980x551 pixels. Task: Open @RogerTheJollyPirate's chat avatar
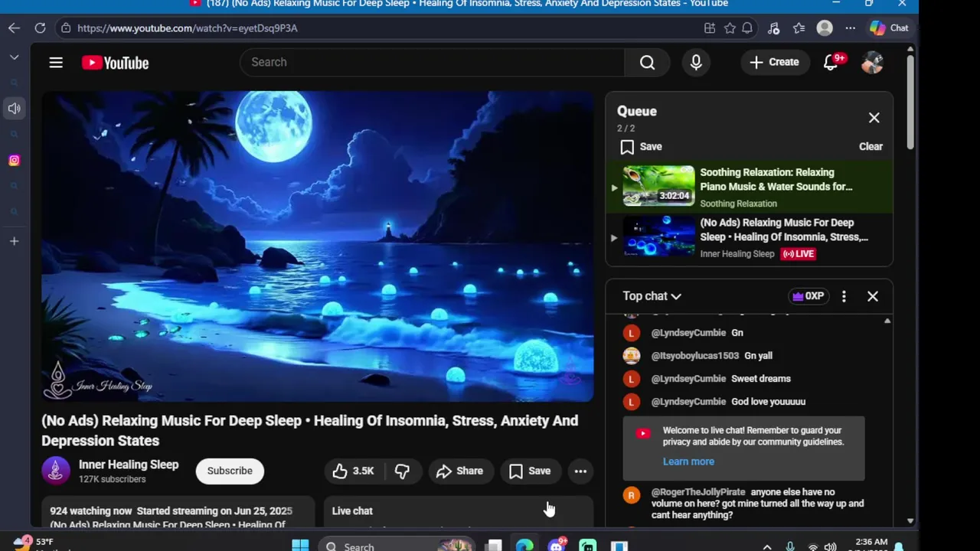tap(631, 495)
